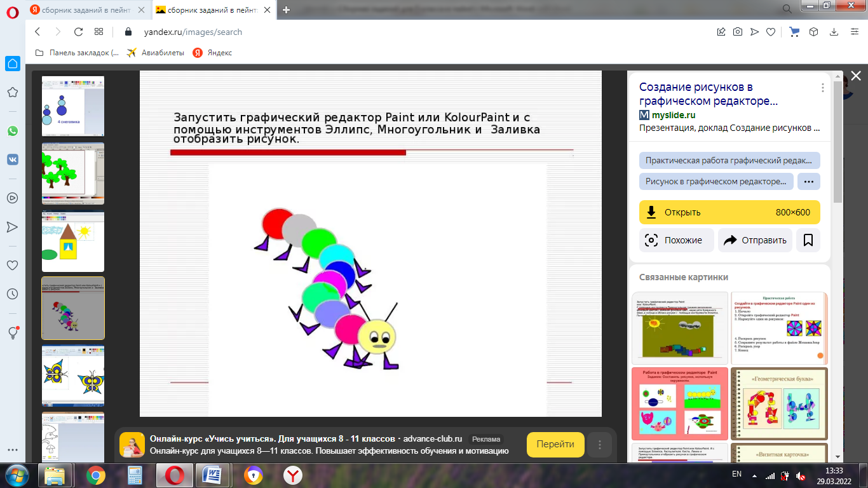Open the myslide.ru source link
Viewport: 868px width, 488px height.
(x=672, y=115)
